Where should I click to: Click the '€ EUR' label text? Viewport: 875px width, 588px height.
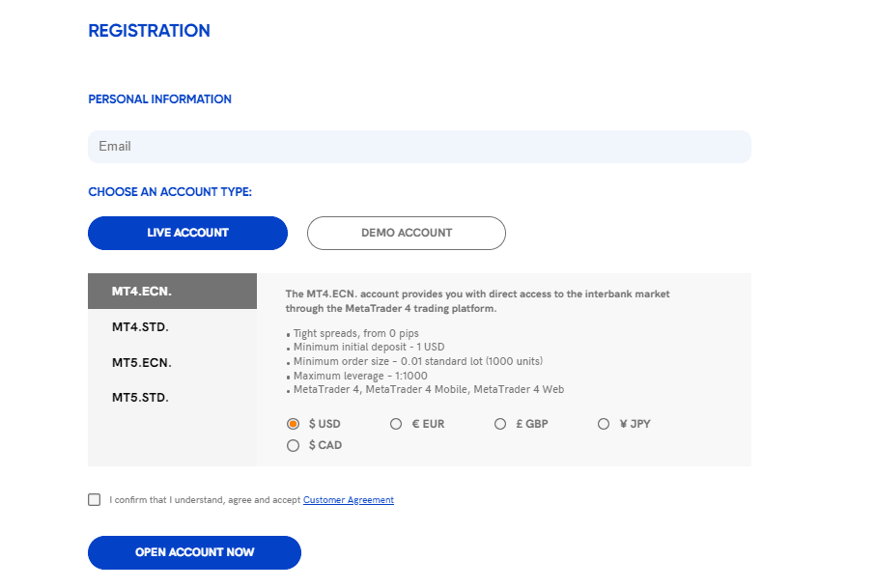tap(428, 424)
